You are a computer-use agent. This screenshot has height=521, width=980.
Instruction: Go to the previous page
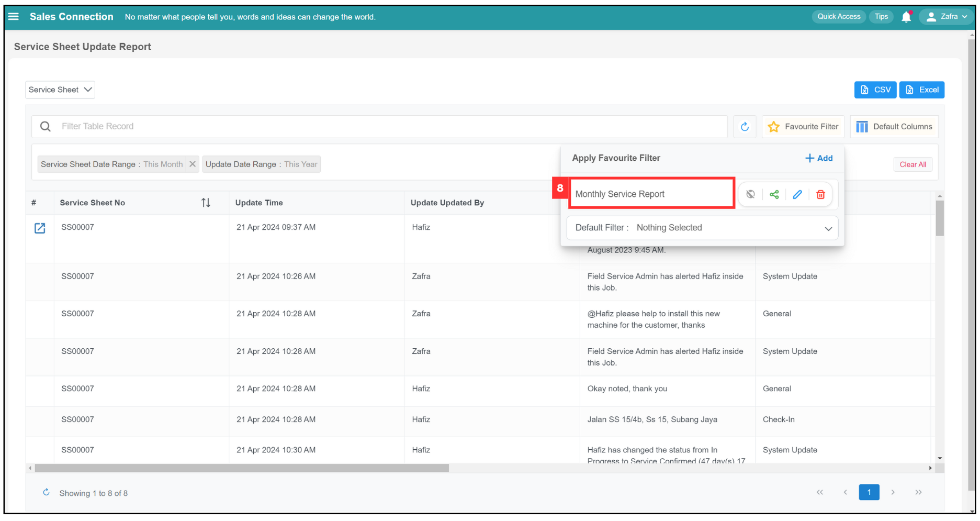(x=845, y=492)
